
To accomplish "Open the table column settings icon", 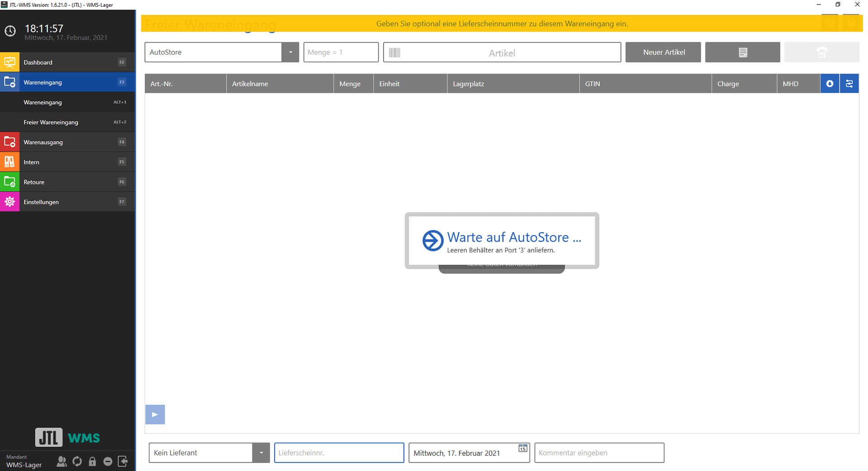I will (849, 84).
